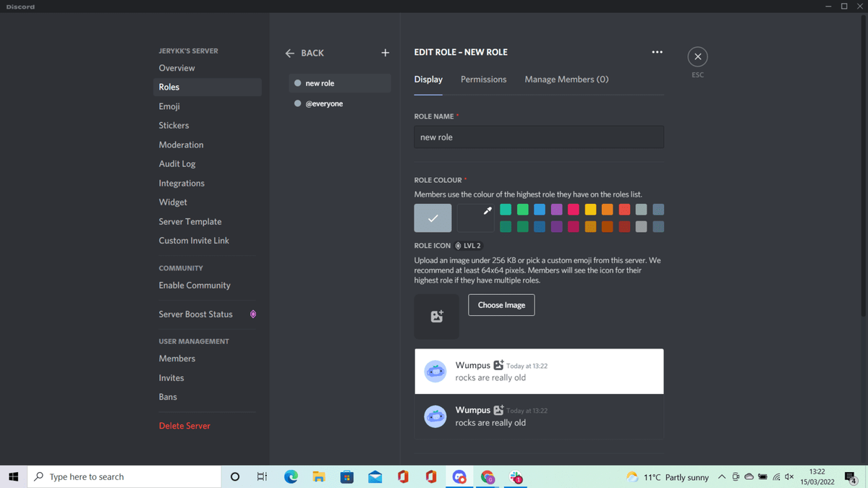Add a new role with plus icon

pyautogui.click(x=385, y=53)
